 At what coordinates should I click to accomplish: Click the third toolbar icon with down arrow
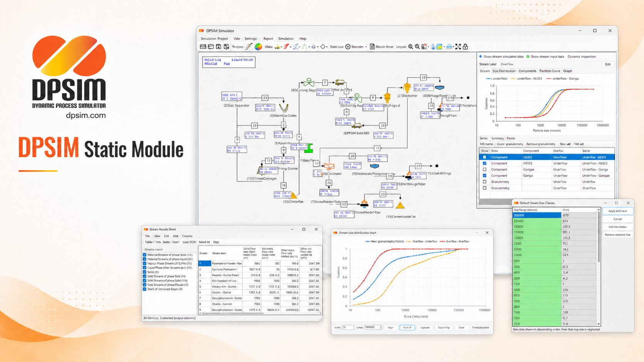point(219,47)
